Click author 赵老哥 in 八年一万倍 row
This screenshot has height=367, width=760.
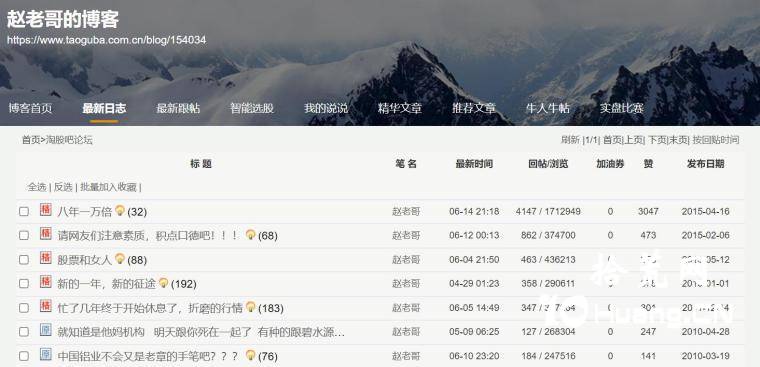(406, 211)
